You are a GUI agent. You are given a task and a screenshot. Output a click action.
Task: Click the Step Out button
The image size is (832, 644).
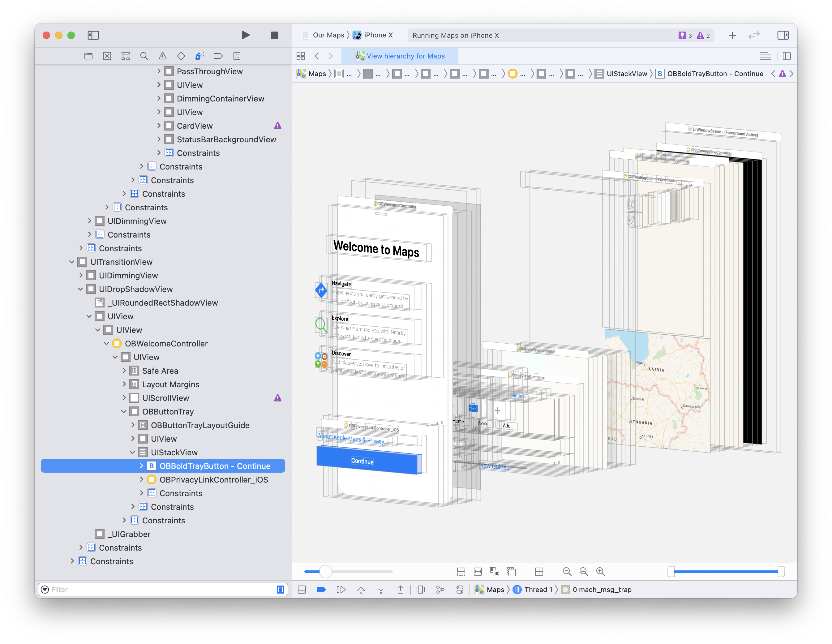click(401, 590)
